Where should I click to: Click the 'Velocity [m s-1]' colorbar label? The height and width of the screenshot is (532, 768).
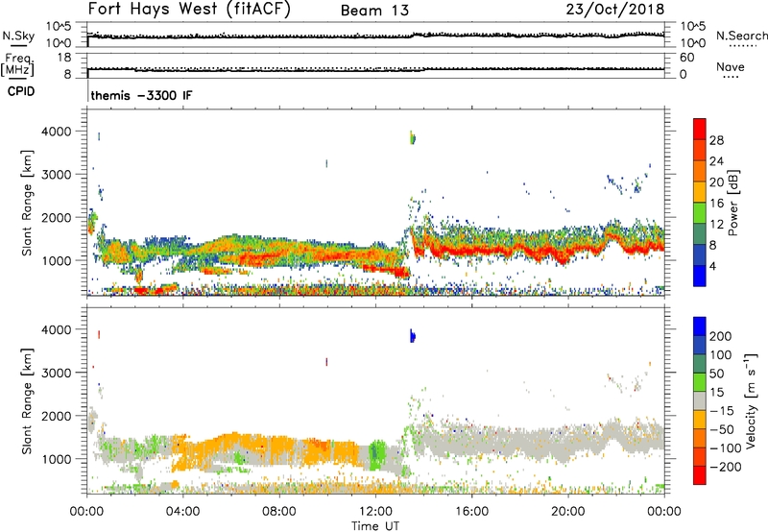(x=751, y=400)
